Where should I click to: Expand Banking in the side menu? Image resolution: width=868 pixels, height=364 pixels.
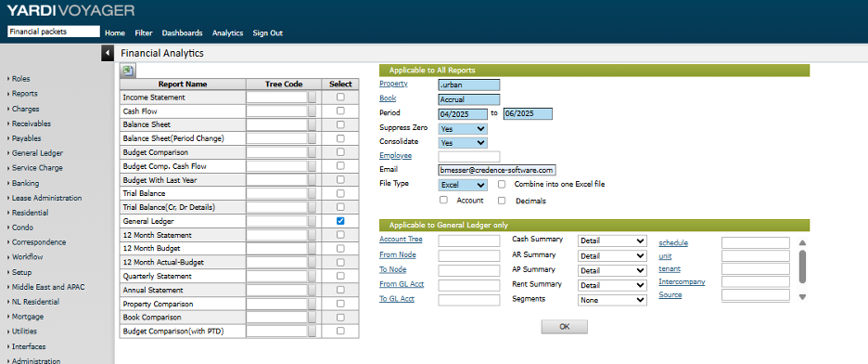pos(25,183)
